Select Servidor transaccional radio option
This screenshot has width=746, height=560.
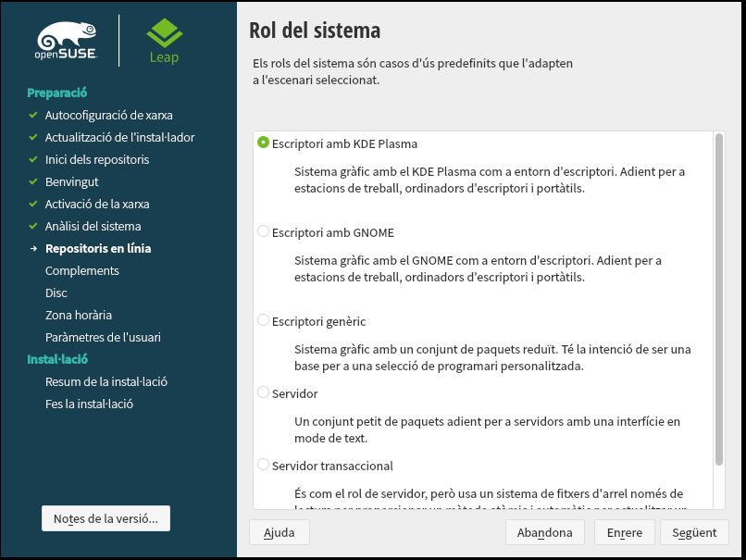264,466
